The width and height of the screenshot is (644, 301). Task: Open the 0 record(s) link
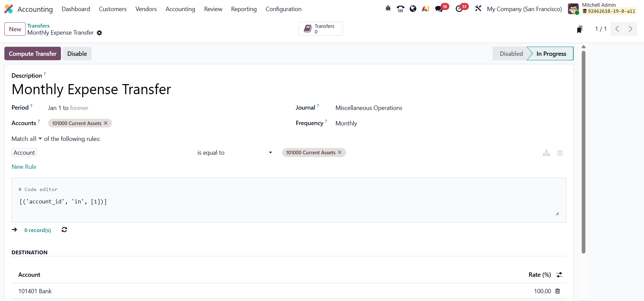38,230
